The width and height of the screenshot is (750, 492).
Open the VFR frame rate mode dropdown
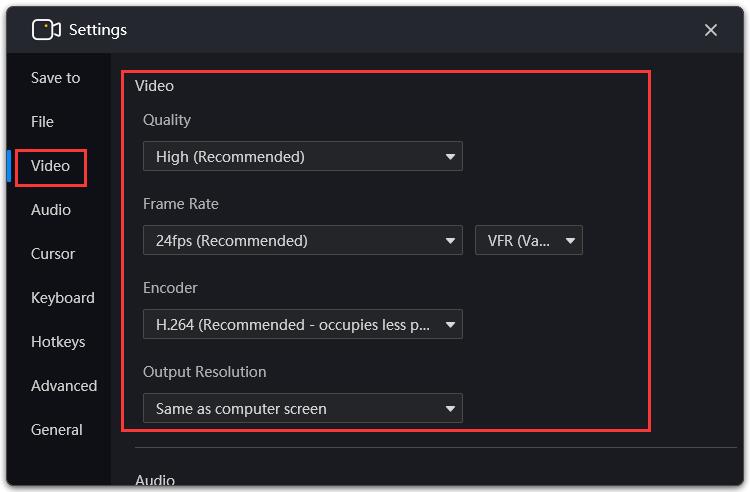529,240
